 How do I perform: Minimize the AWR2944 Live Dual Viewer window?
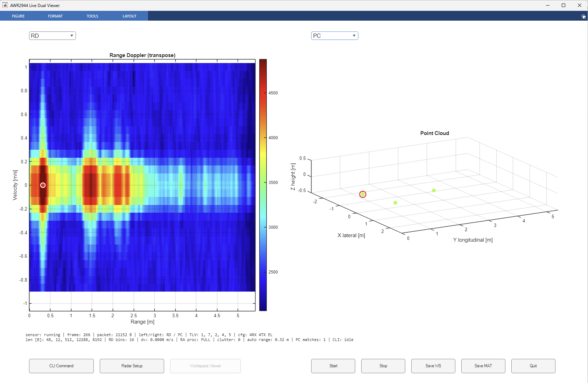(548, 5)
